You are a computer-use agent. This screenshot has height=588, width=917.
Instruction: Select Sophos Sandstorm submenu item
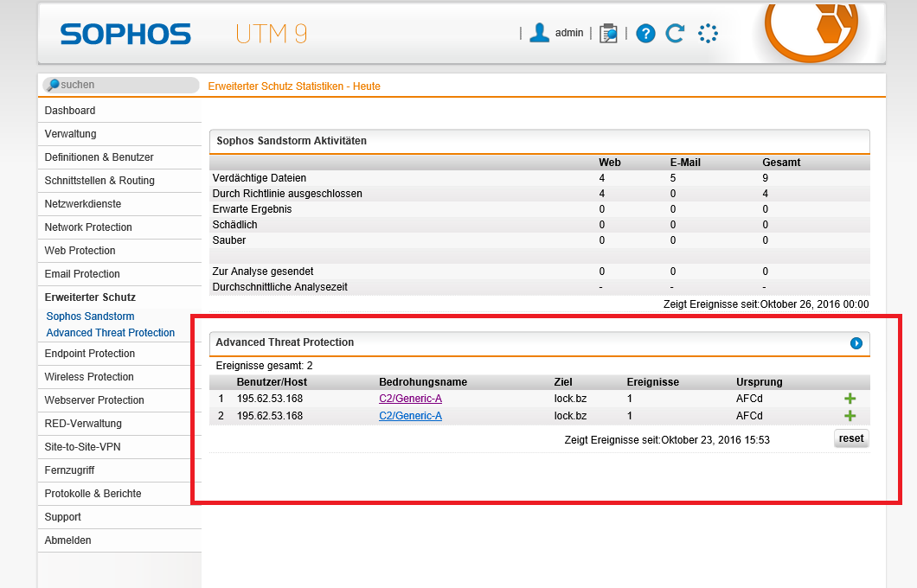pyautogui.click(x=90, y=316)
